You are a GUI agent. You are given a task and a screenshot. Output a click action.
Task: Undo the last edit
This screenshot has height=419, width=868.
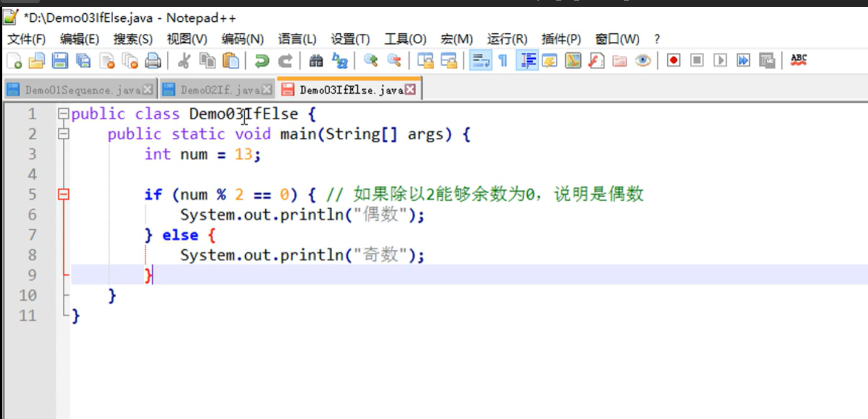coord(262,59)
